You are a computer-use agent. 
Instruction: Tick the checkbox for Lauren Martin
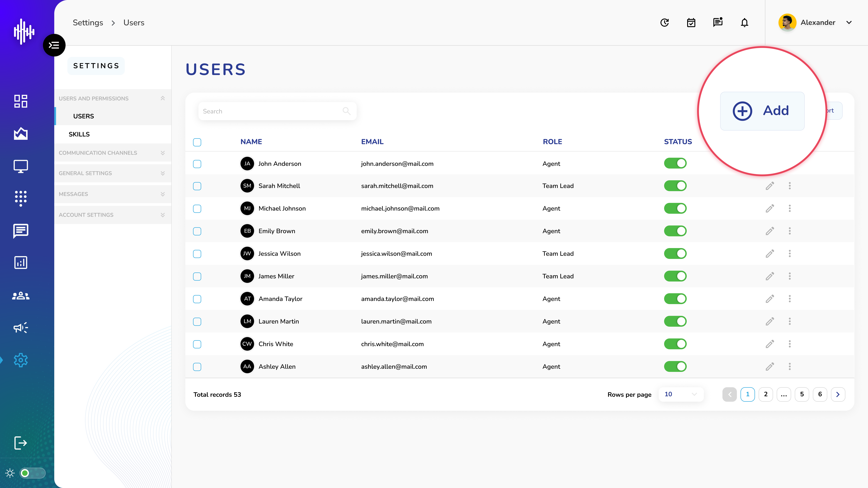tap(197, 321)
